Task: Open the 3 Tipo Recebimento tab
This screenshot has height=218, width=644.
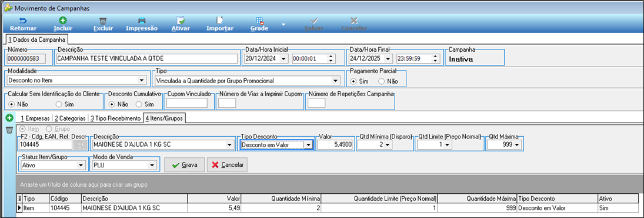Action: click(x=115, y=118)
